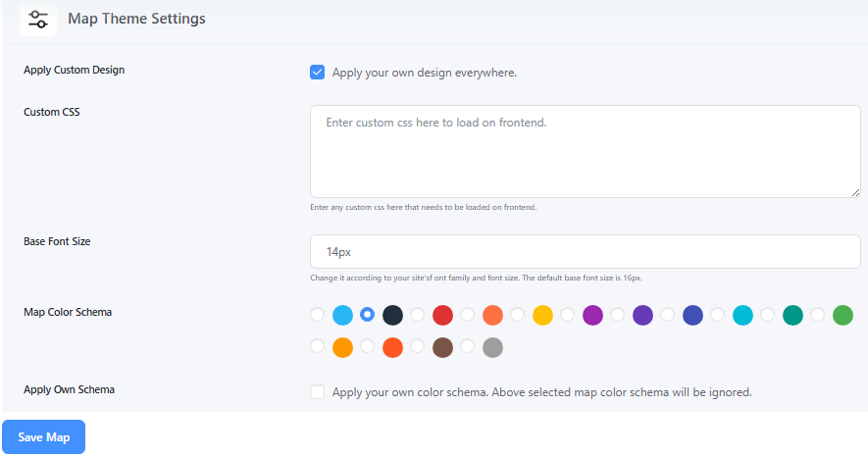Select the indigo blue color swatch
Image resolution: width=868 pixels, height=457 pixels.
(x=692, y=315)
